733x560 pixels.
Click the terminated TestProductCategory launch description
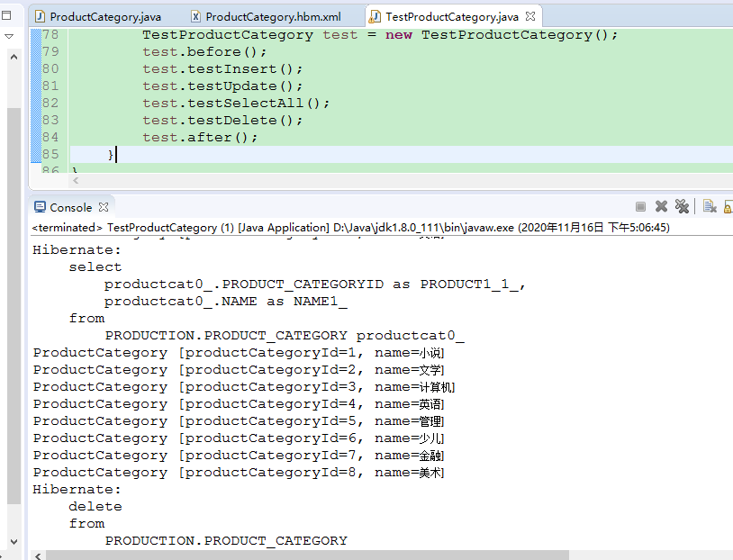click(x=350, y=228)
